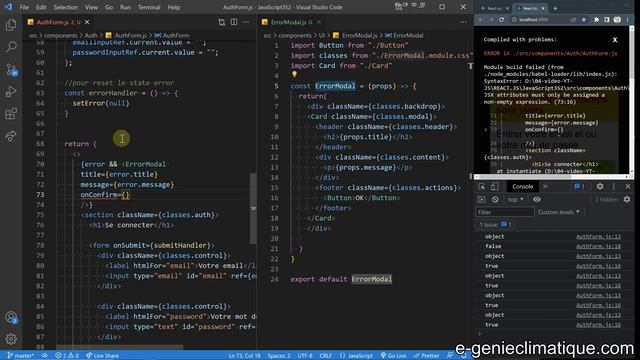Open errors and warnings count in status bar
The width and height of the screenshot is (640, 360).
point(67,356)
